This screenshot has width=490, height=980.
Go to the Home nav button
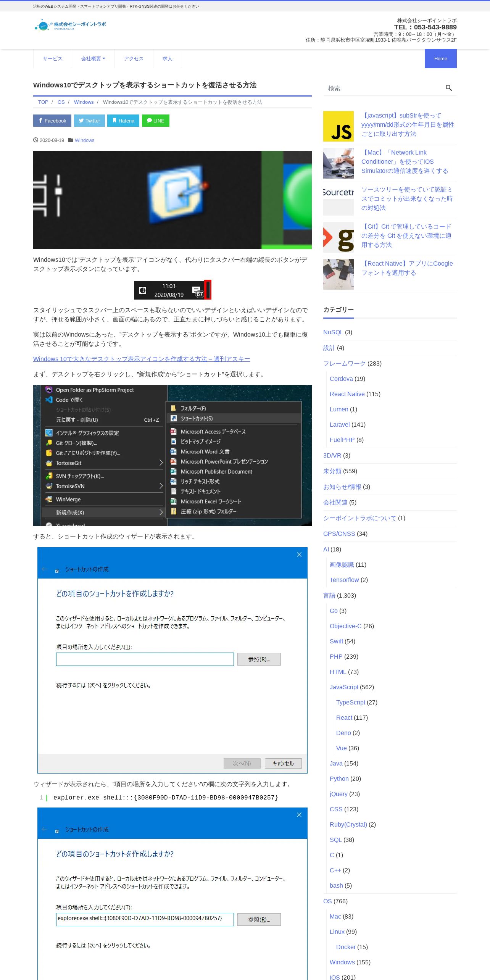[x=441, y=58]
